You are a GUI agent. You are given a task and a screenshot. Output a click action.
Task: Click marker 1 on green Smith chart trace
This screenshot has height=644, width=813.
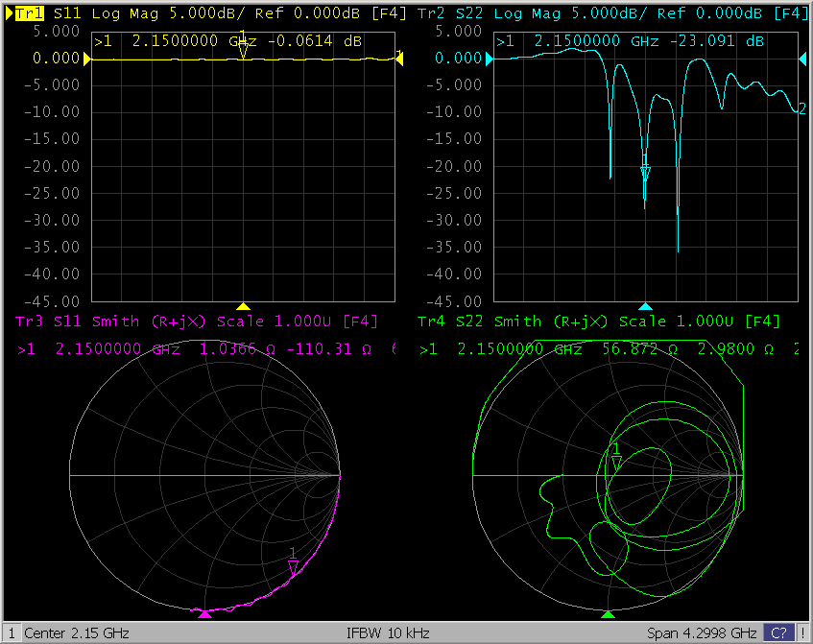[616, 462]
